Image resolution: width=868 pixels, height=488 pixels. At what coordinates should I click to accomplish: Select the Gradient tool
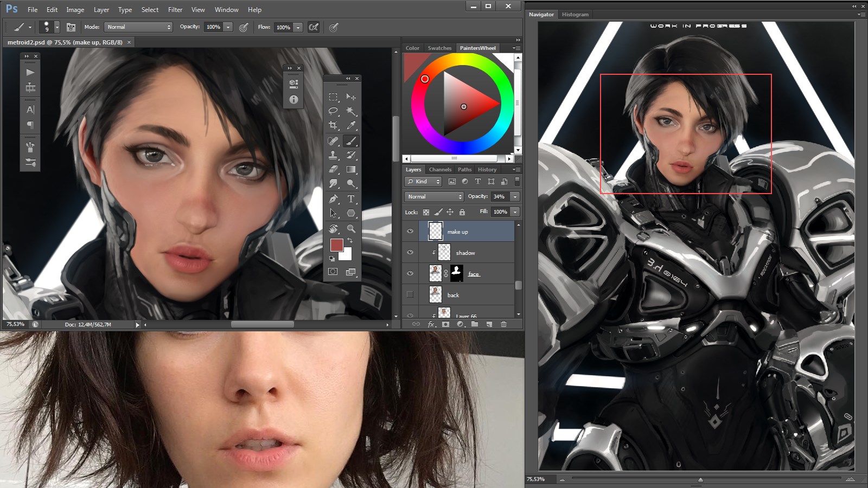(351, 169)
